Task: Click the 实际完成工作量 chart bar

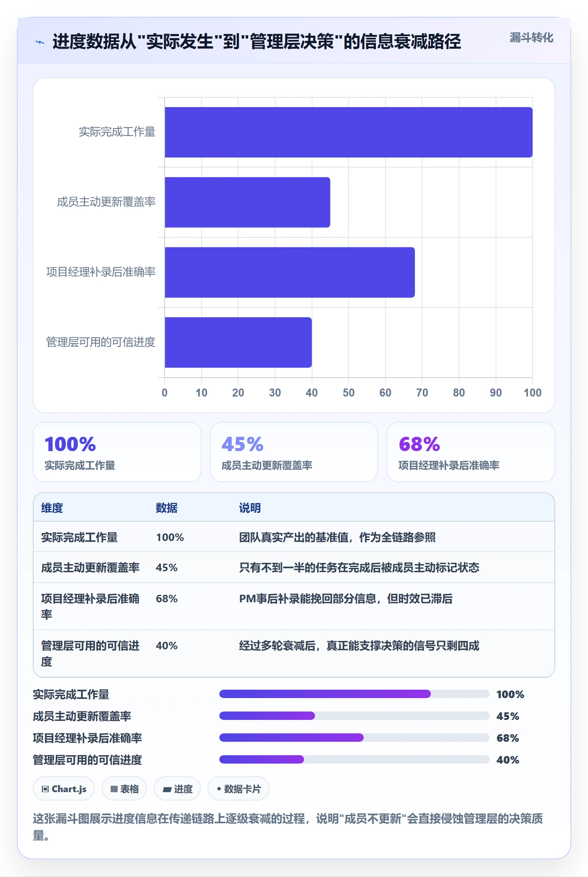Action: click(348, 132)
